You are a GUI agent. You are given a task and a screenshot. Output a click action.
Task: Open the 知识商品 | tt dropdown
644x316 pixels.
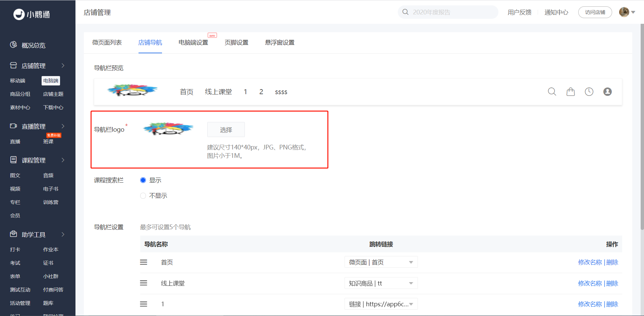coord(381,283)
